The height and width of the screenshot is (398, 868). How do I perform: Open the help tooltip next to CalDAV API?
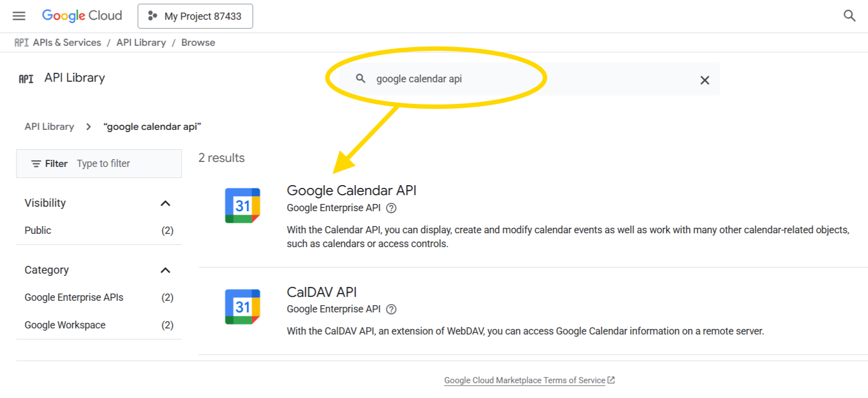tap(391, 309)
